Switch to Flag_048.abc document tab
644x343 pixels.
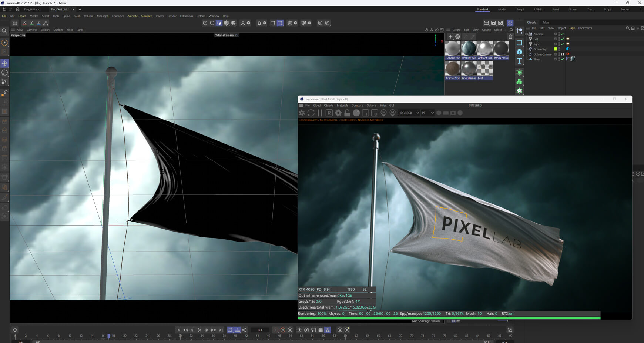32,9
